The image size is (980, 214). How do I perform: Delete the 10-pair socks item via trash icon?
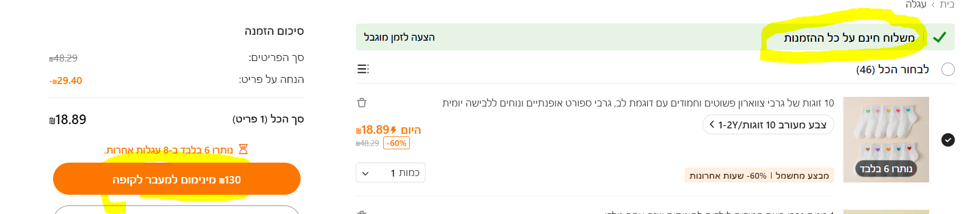click(362, 103)
